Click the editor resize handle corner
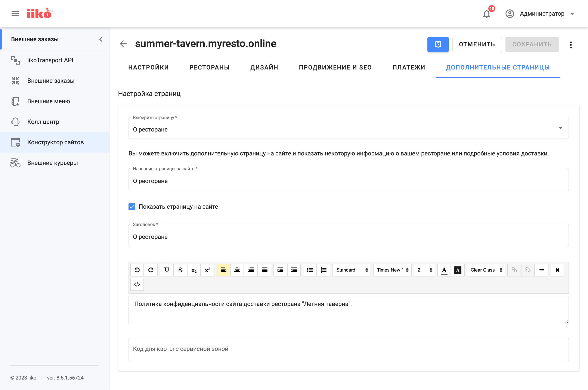 [x=566, y=322]
